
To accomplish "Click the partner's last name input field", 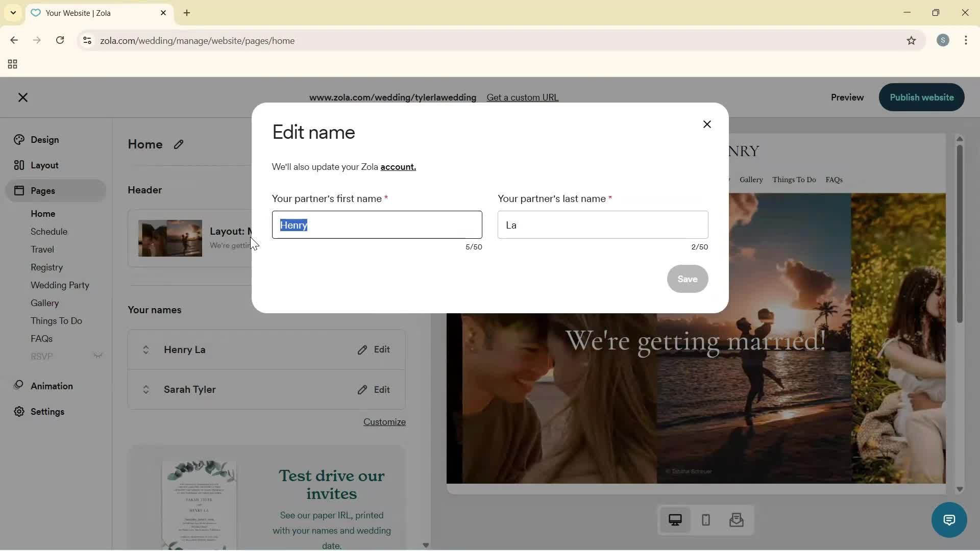I will click(602, 225).
